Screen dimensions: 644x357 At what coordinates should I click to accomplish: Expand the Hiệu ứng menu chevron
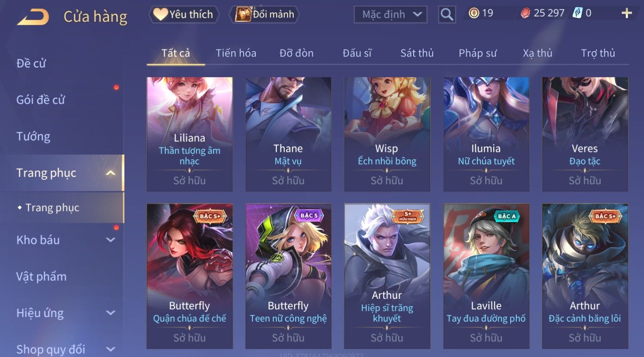[x=111, y=313]
